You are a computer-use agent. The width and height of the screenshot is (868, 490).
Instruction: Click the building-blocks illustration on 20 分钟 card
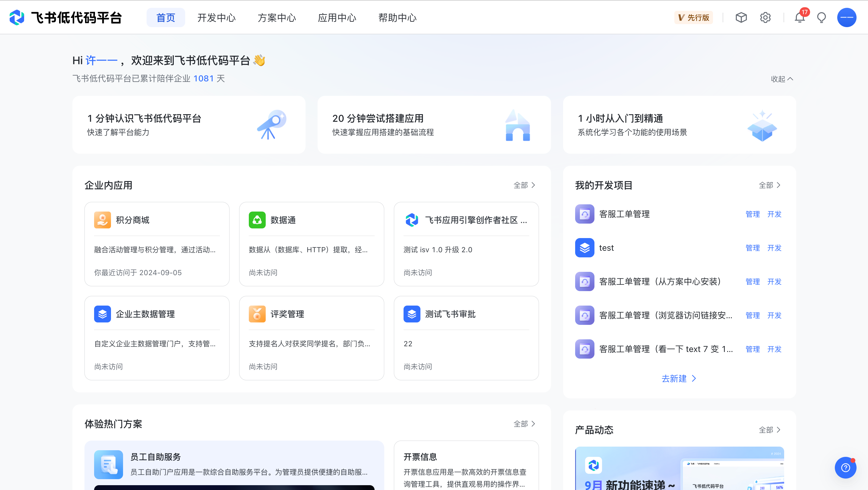[518, 125]
